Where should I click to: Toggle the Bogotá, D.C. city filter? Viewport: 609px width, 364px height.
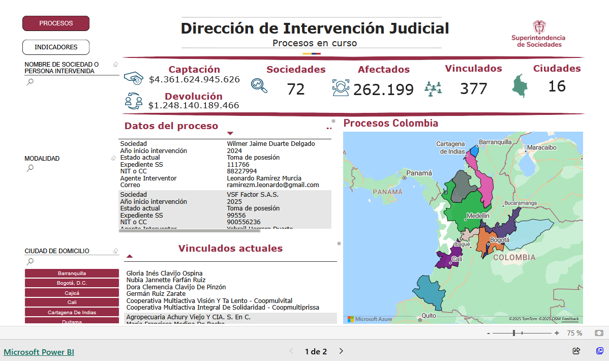tap(72, 283)
